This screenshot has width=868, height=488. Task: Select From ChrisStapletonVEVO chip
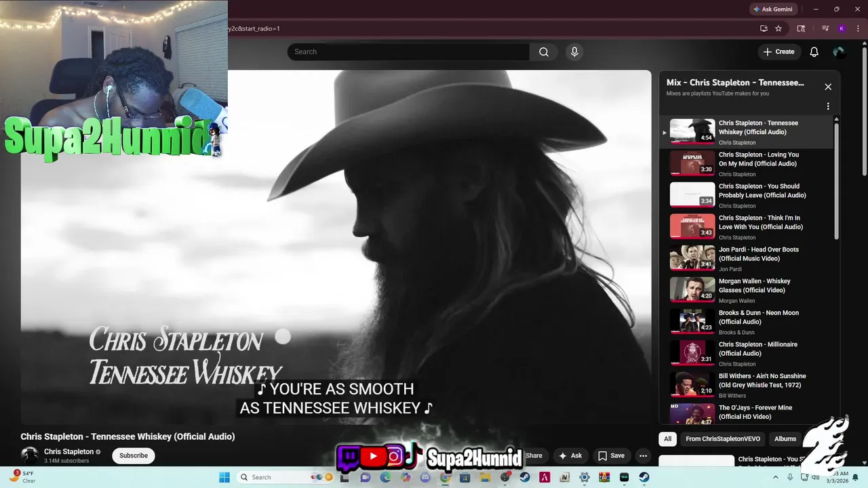723,439
